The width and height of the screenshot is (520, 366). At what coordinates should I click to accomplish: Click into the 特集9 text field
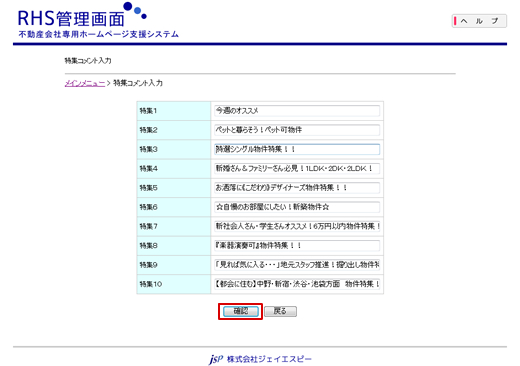297,265
